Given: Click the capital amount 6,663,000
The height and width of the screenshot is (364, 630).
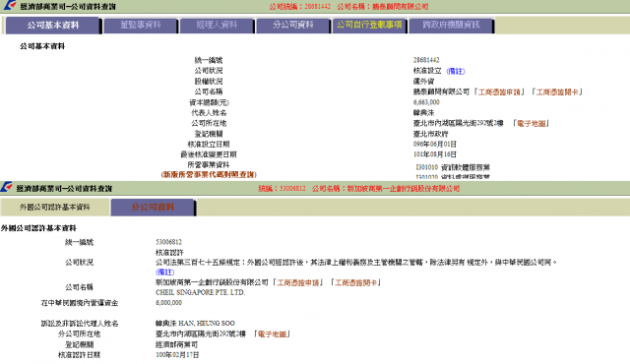Looking at the screenshot, I should [426, 102].
